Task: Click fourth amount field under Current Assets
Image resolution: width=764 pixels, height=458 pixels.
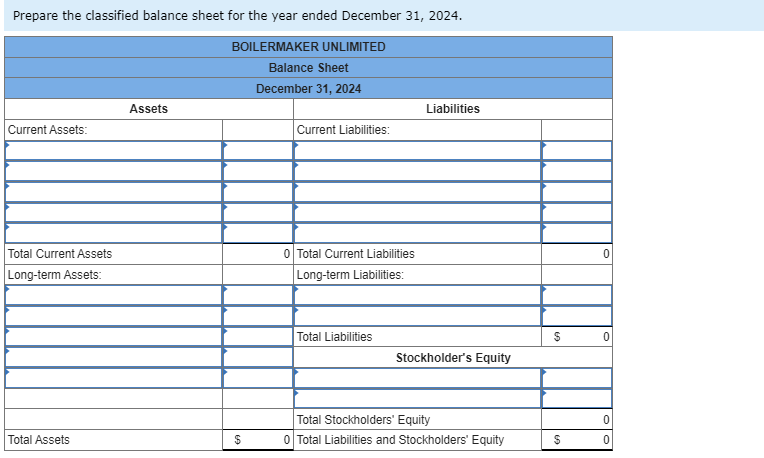Action: pos(258,212)
